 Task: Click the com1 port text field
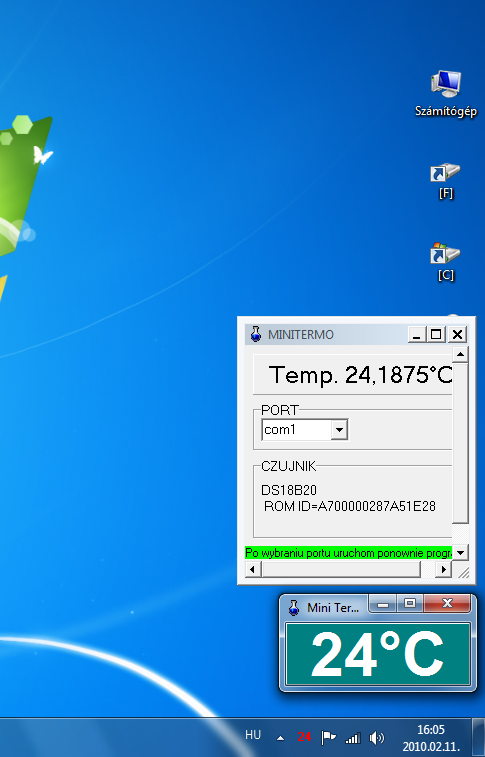(x=296, y=429)
